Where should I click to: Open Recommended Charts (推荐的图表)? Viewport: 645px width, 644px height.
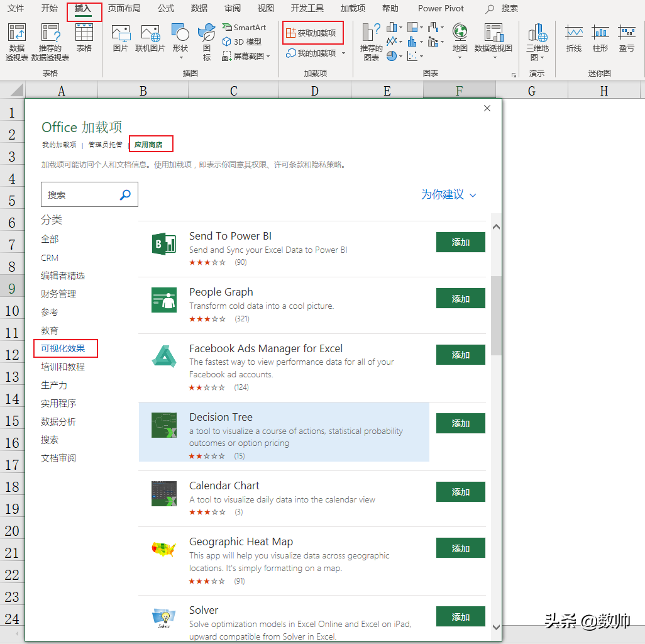371,42
